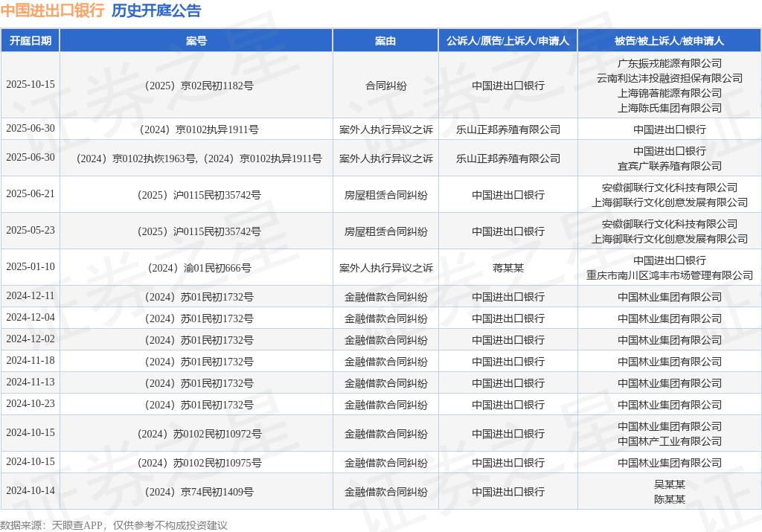Click 金融借款合同纠纷 in the 2024-10-14 row

(x=386, y=492)
